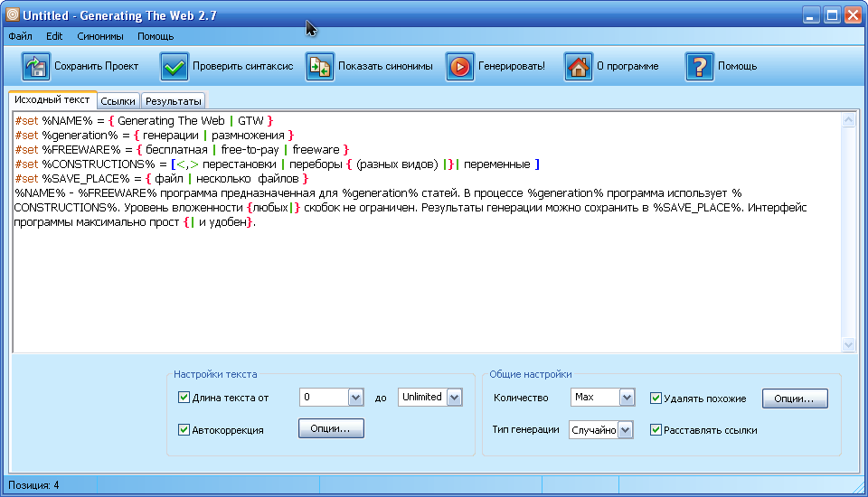
Task: Click the '#set %FREEWARE%' line in editor
Action: click(x=182, y=149)
